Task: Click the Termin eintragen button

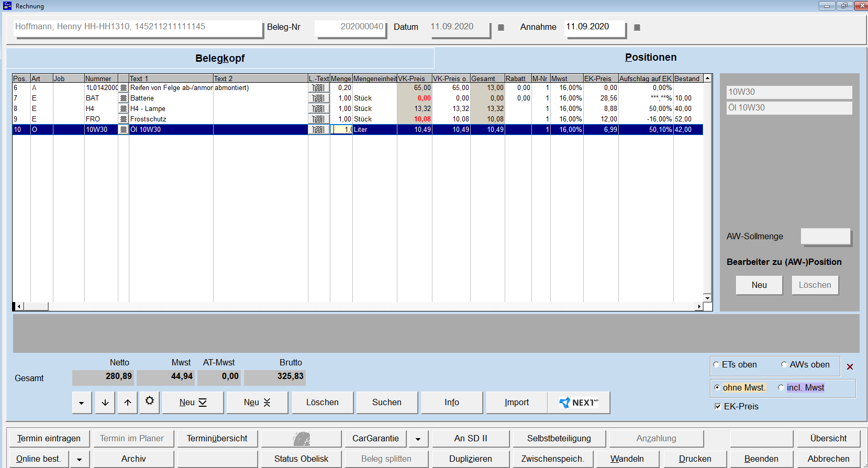Action: tap(49, 439)
